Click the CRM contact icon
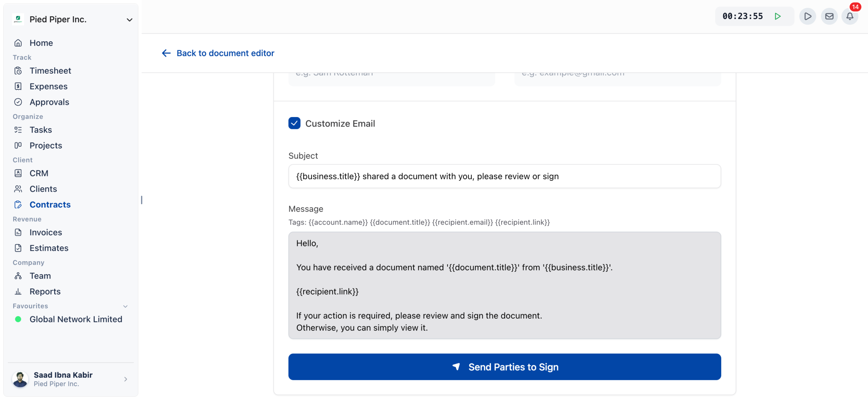Image resolution: width=868 pixels, height=400 pixels. click(18, 173)
